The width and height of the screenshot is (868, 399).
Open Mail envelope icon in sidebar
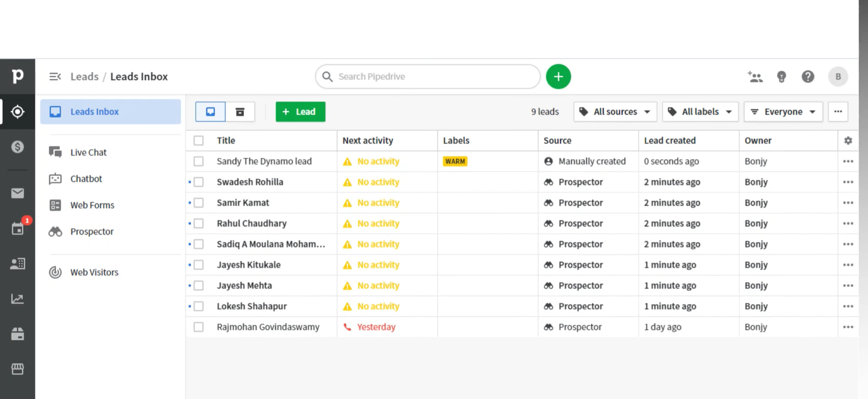click(x=17, y=193)
